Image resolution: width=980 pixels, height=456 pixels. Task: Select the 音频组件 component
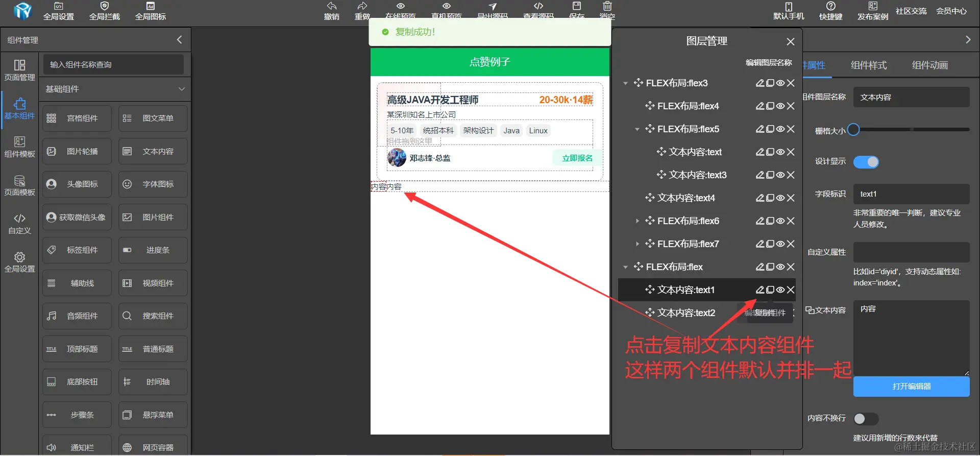pos(77,316)
